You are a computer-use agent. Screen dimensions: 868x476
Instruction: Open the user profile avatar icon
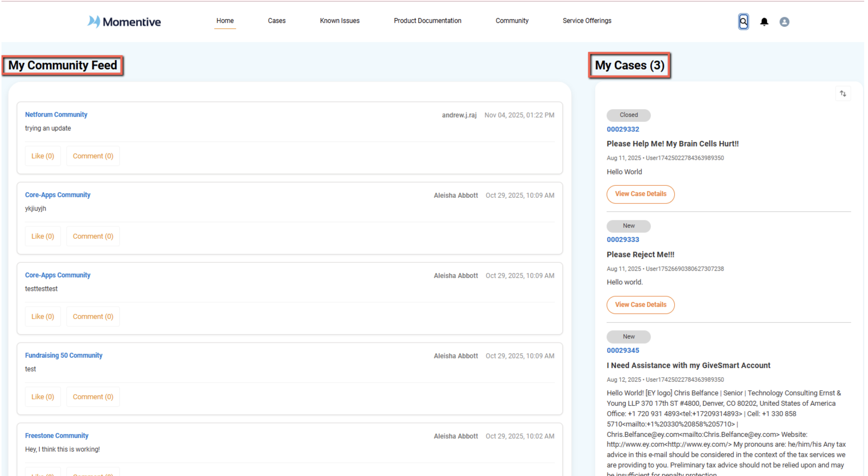[x=784, y=22]
